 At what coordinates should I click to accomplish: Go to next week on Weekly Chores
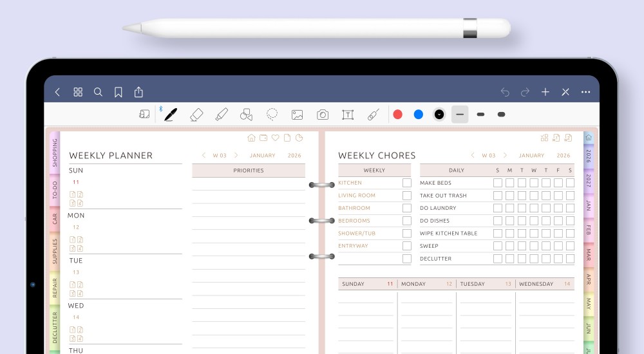click(x=505, y=155)
